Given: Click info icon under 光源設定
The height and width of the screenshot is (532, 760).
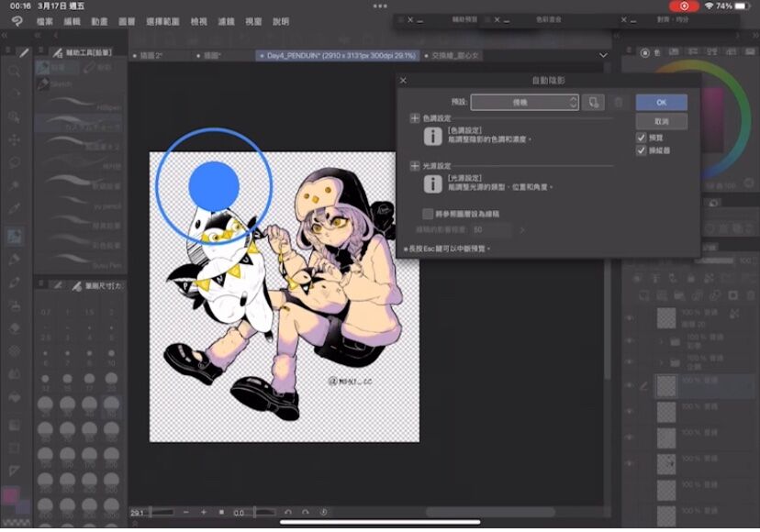Looking at the screenshot, I should point(432,184).
